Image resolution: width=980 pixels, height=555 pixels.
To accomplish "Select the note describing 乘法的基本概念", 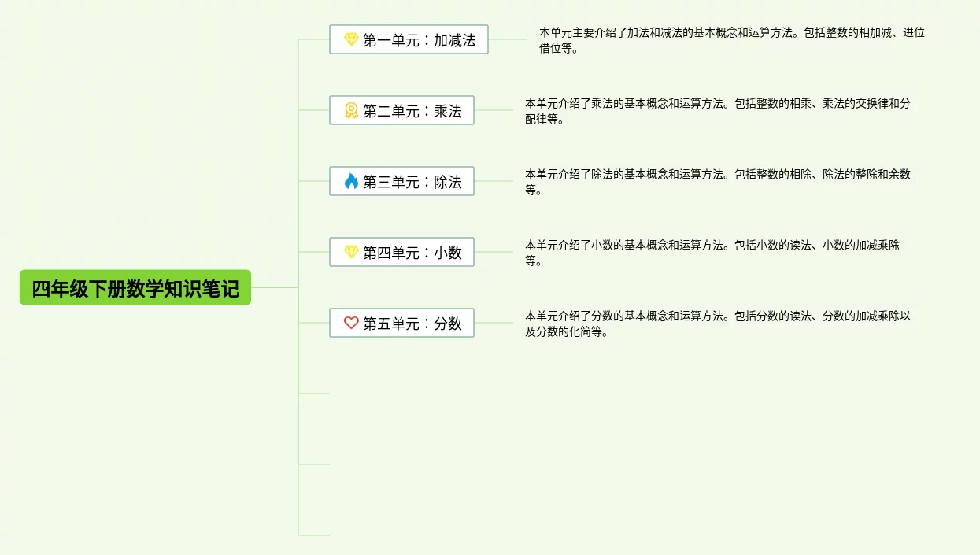I will coord(718,111).
